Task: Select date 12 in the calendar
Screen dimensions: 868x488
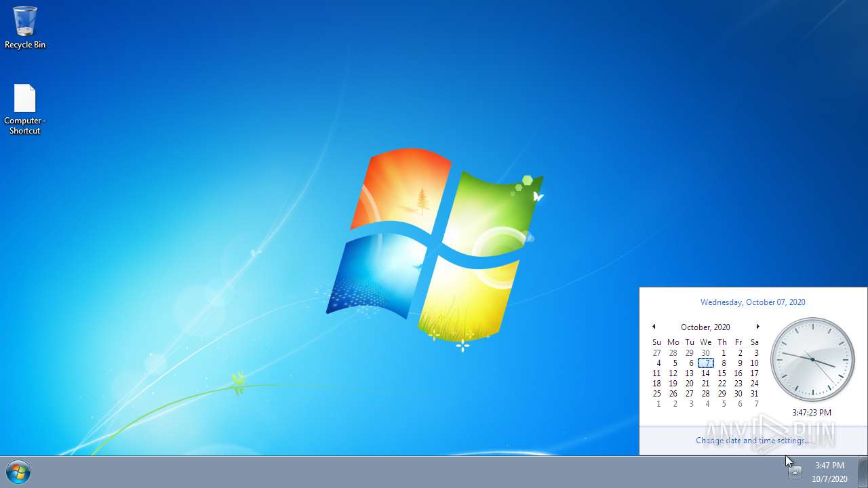Action: [x=673, y=373]
